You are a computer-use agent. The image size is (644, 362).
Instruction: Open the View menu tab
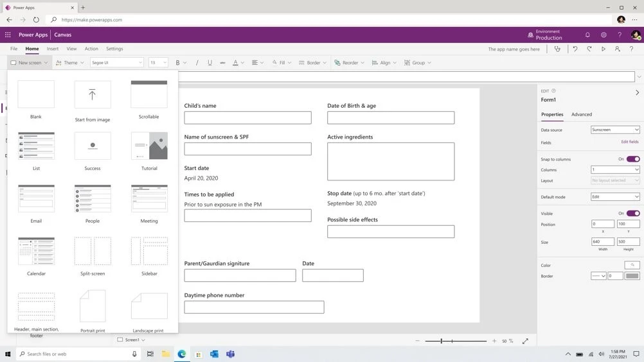[x=71, y=48]
